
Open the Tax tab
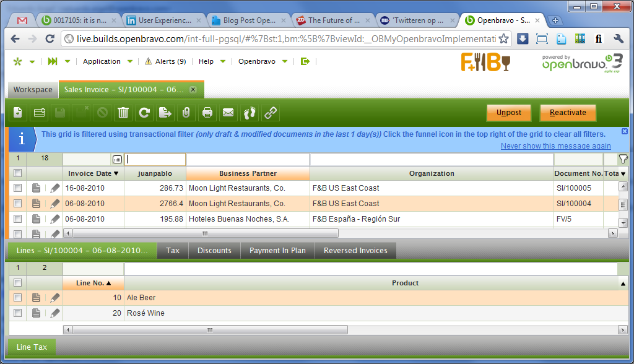click(x=173, y=250)
